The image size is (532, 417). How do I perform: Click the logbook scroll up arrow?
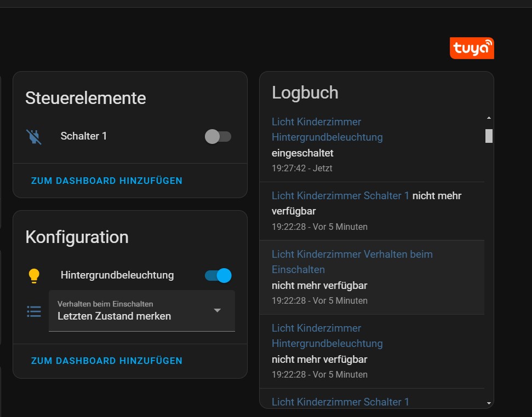point(489,118)
